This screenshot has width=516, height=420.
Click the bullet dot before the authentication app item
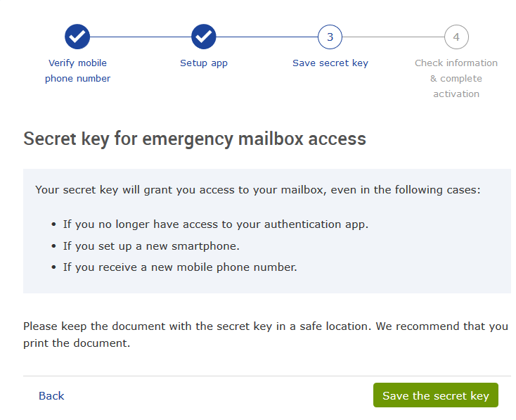point(53,224)
